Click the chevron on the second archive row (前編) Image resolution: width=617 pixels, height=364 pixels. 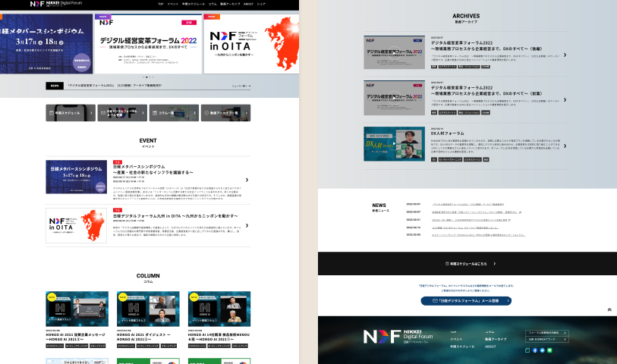click(565, 100)
